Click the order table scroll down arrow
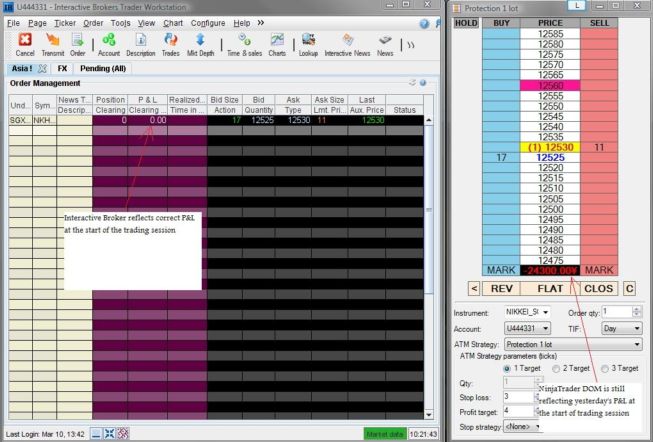653x442 pixels. (x=429, y=414)
